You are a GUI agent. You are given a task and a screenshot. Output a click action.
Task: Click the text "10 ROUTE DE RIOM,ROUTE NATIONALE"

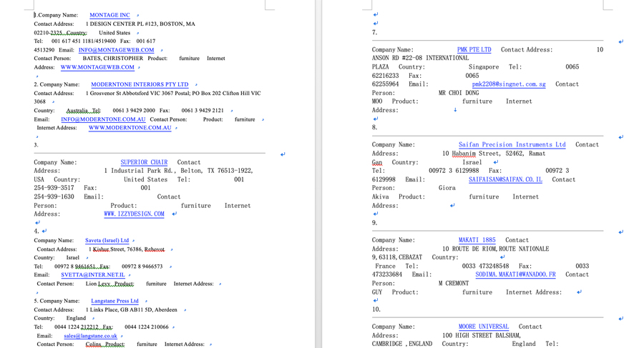point(495,249)
